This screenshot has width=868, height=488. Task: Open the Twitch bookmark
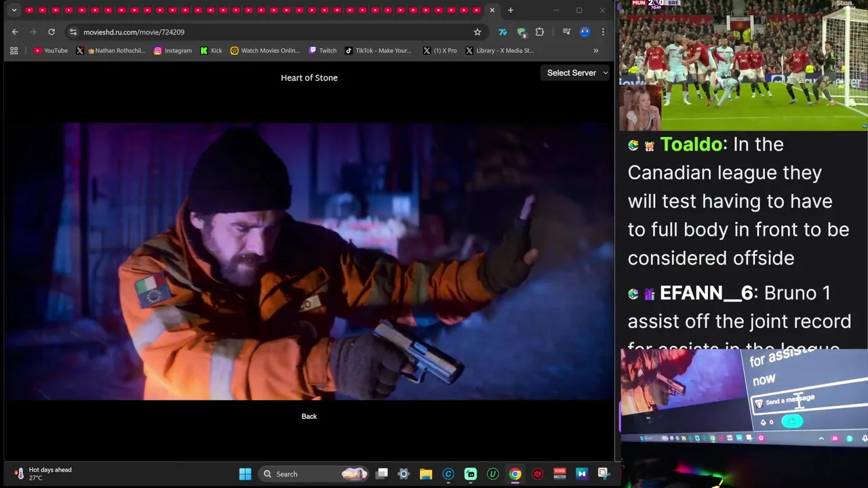pos(323,50)
